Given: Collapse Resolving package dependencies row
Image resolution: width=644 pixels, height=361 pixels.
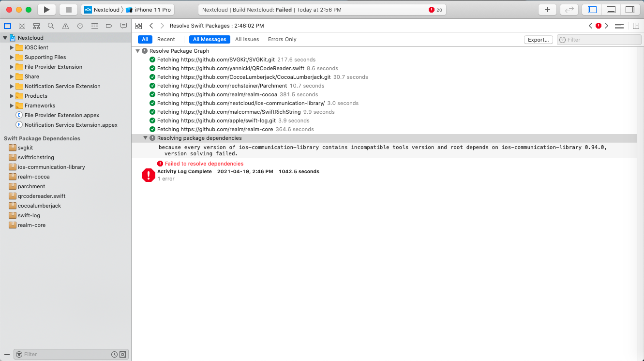Looking at the screenshot, I should point(145,138).
